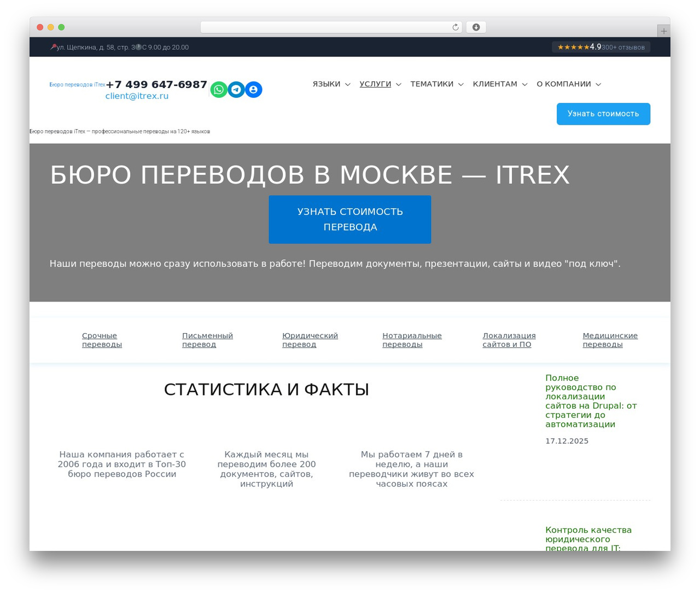The image size is (700, 593).
Task: Focus the browser address bar
Action: pos(331,27)
